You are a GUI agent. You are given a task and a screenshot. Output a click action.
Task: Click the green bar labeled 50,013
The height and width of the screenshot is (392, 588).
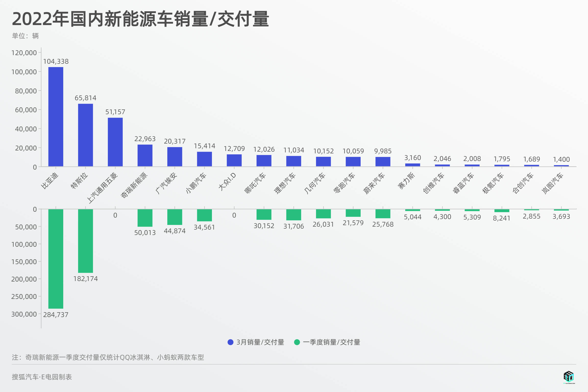point(145,218)
